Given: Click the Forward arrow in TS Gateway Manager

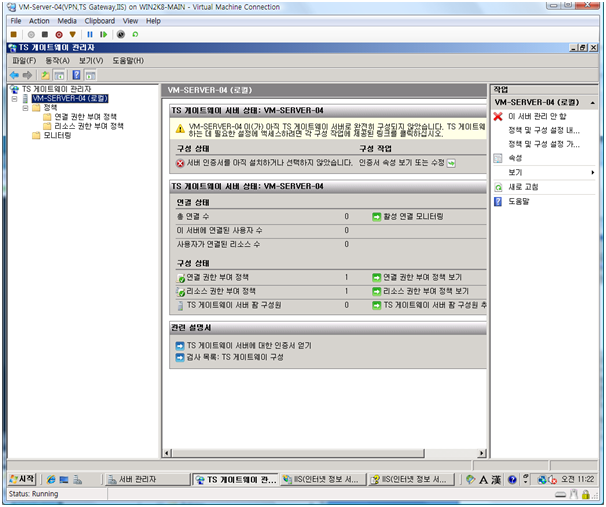Looking at the screenshot, I should (x=27, y=75).
